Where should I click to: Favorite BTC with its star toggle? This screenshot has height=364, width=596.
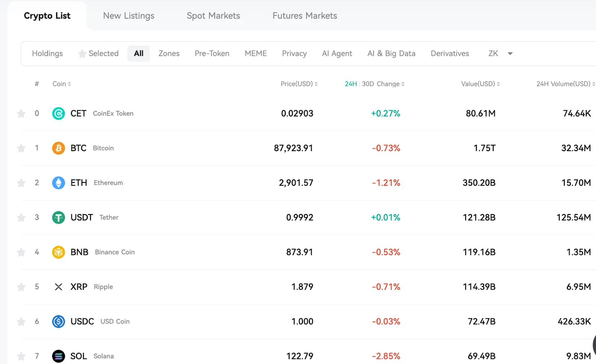coord(21,148)
